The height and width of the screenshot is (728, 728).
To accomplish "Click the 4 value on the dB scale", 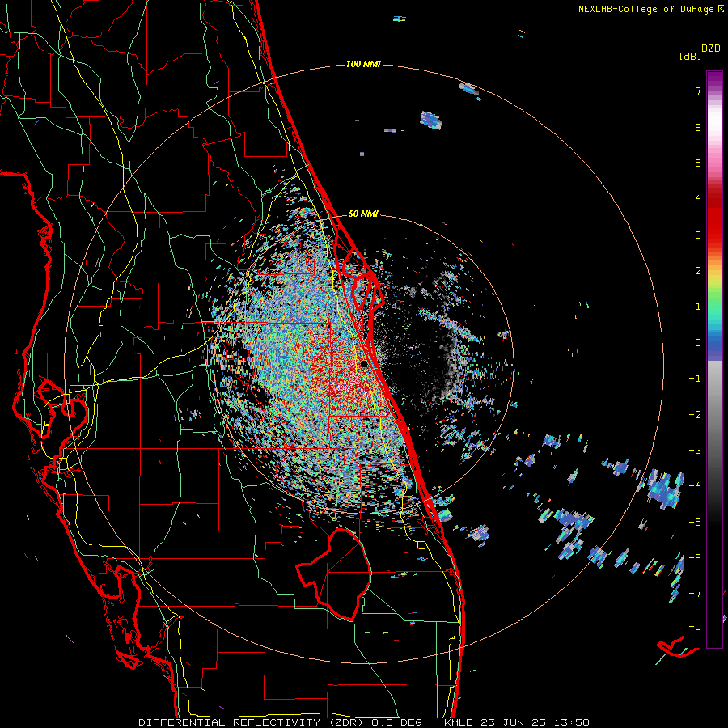I will click(x=698, y=199).
